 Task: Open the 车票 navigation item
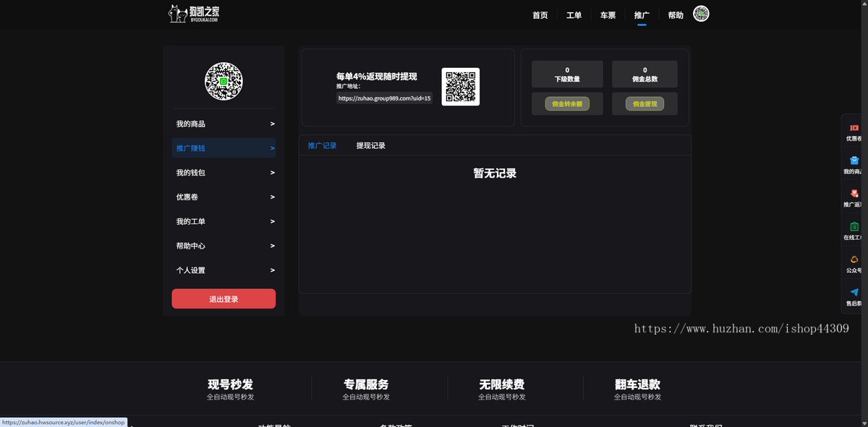tap(608, 14)
